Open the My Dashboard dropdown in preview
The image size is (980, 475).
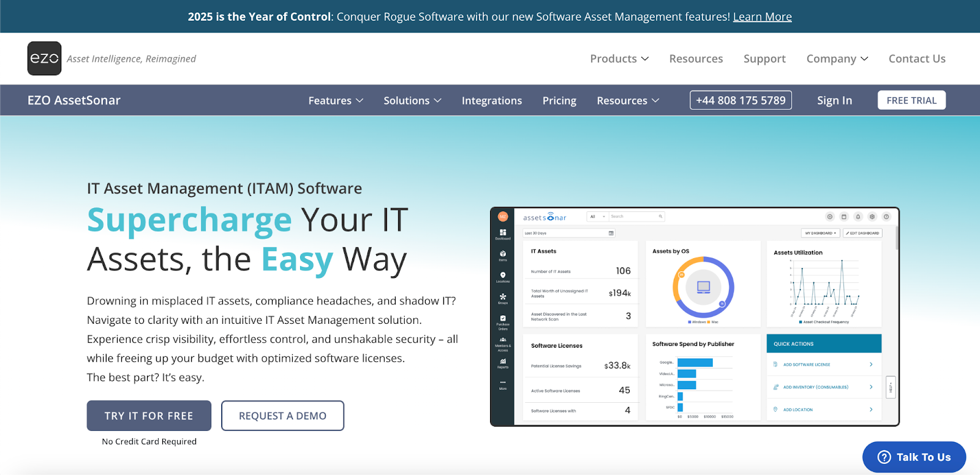(x=820, y=233)
